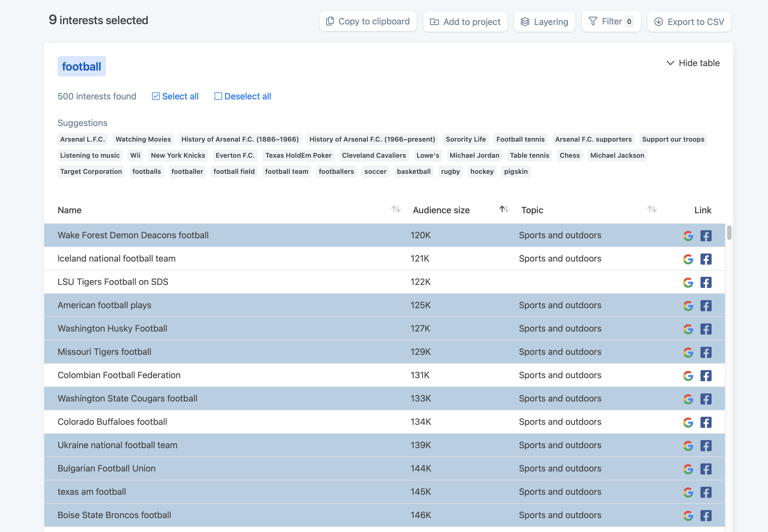Click Copy to clipboard button

(x=368, y=21)
